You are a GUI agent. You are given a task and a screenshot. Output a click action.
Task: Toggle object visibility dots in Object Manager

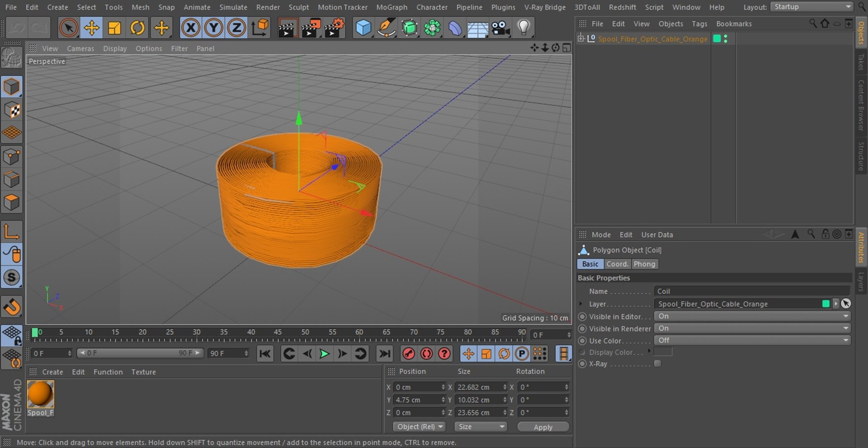(x=726, y=39)
